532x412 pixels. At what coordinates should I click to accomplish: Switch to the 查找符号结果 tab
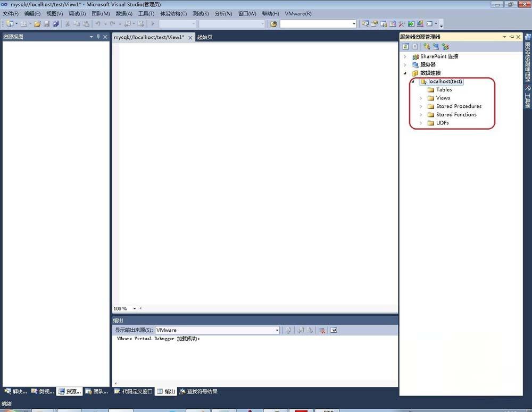[x=199, y=391]
